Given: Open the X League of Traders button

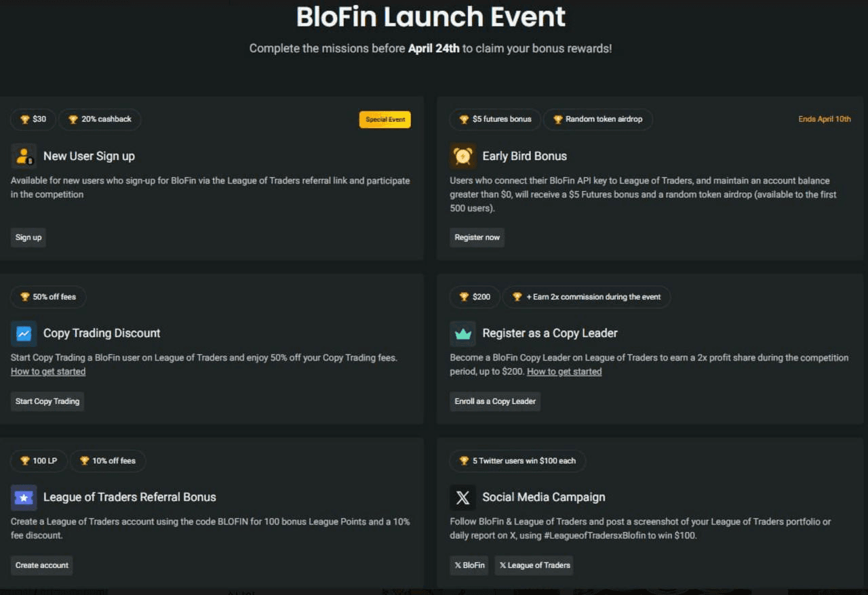Looking at the screenshot, I should (534, 565).
